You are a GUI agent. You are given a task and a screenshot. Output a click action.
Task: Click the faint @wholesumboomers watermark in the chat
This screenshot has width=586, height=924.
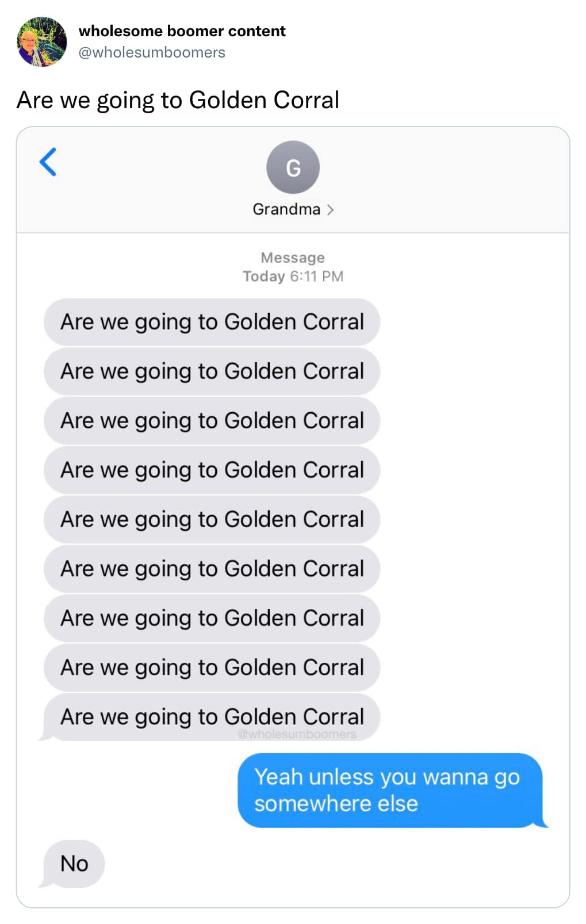click(x=297, y=734)
